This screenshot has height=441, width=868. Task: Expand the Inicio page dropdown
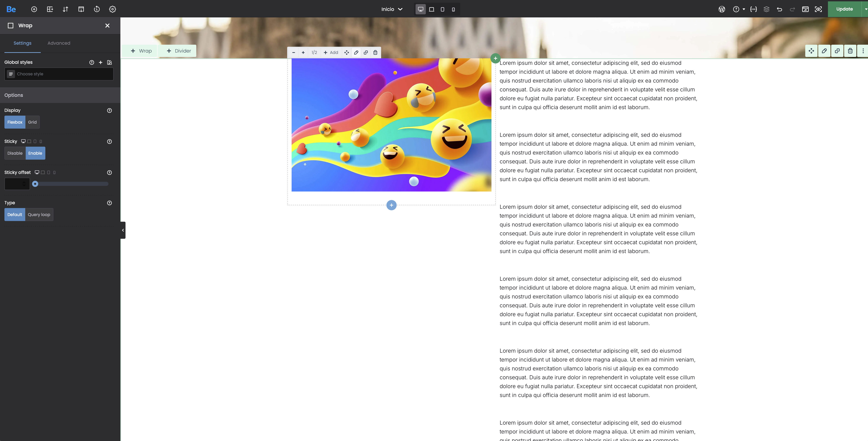(x=392, y=9)
